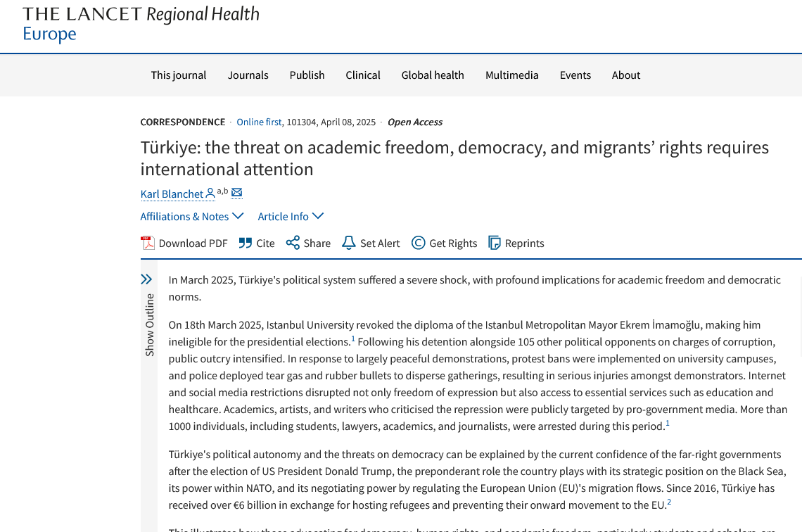Open reference 1 after presidential elections

tap(353, 338)
